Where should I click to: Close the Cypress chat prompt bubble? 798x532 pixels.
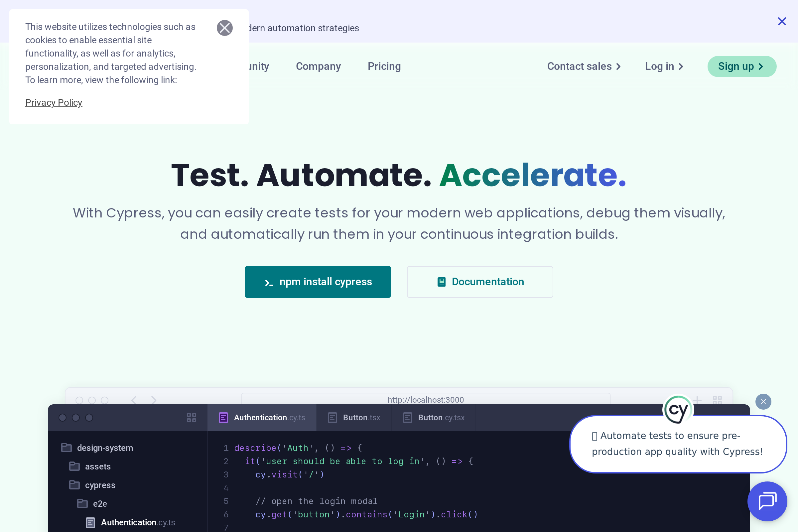tap(763, 402)
